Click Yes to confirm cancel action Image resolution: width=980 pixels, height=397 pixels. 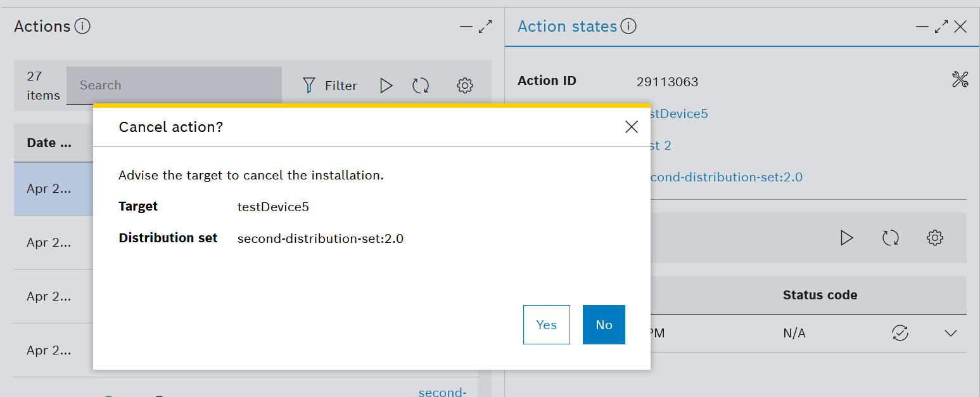tap(546, 325)
